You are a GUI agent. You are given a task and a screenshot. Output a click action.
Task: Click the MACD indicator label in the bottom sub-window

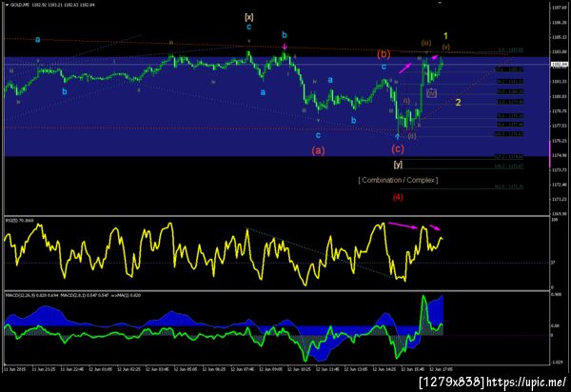[x=73, y=295]
